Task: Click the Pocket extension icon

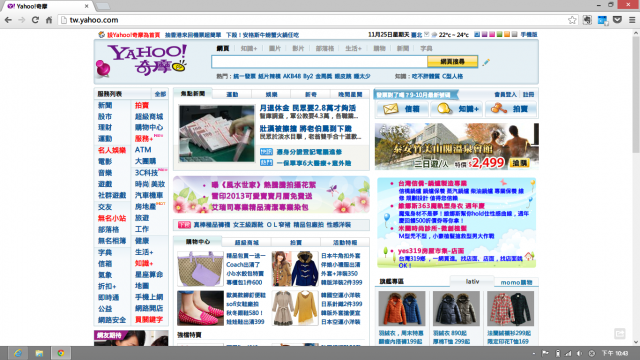Action: point(618,20)
